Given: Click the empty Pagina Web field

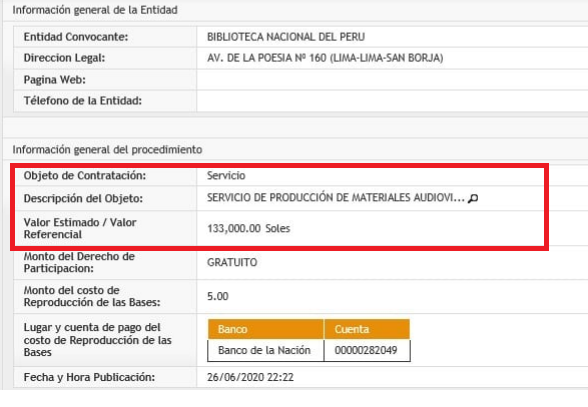Looking at the screenshot, I should 392,80.
